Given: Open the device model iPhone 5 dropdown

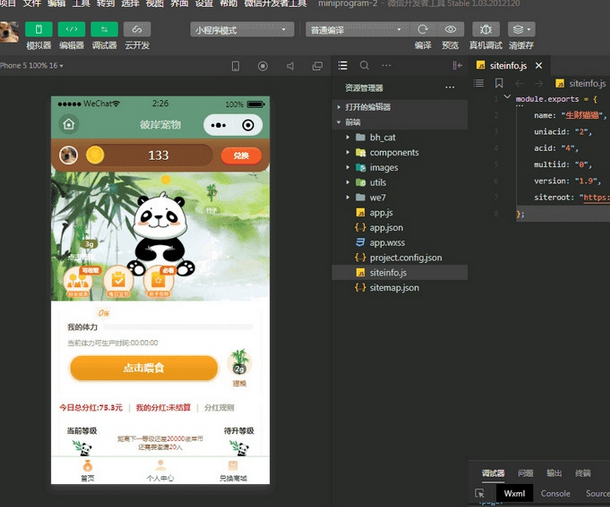Looking at the screenshot, I should coord(32,65).
